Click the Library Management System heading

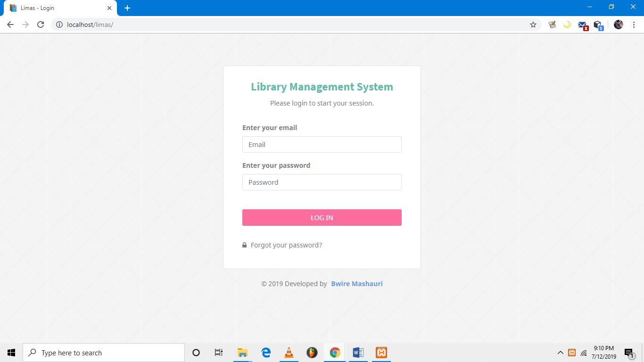(322, 87)
